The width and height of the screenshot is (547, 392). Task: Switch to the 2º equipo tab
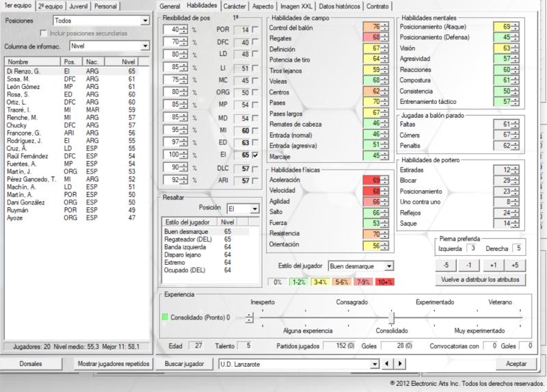51,6
